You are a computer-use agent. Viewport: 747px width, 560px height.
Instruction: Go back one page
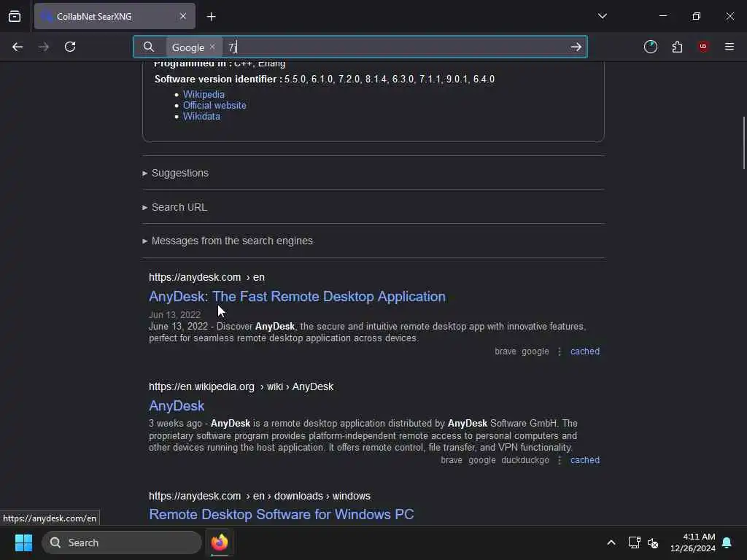click(18, 47)
